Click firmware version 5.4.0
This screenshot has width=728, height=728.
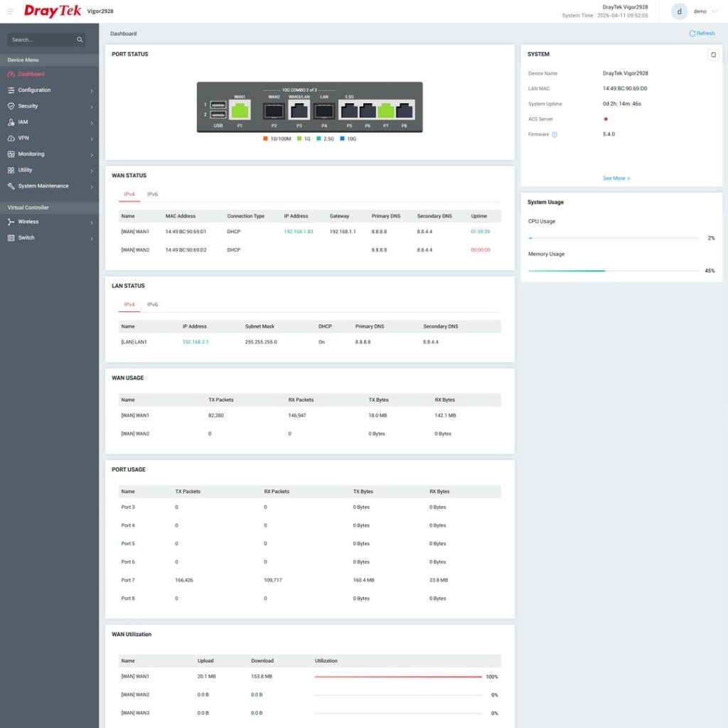pos(609,134)
